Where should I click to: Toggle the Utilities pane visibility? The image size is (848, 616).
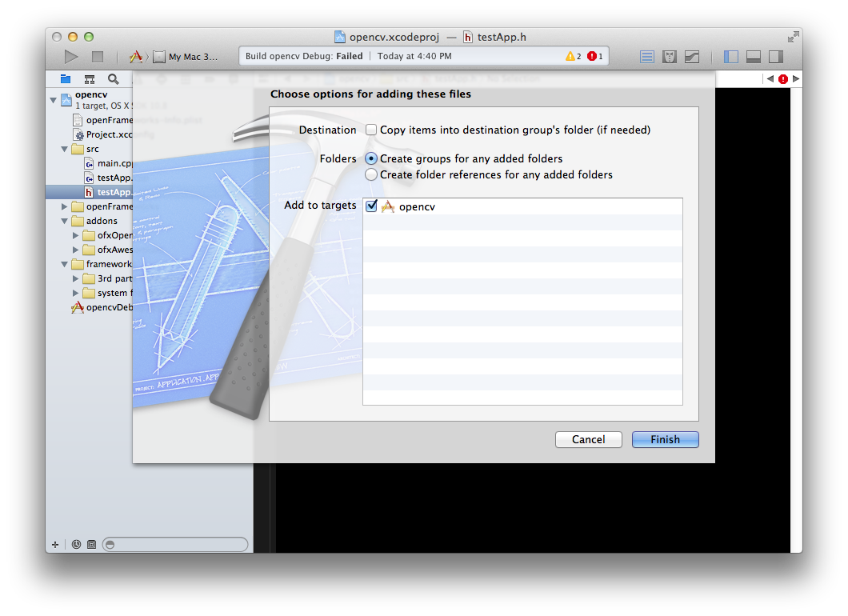coord(776,57)
